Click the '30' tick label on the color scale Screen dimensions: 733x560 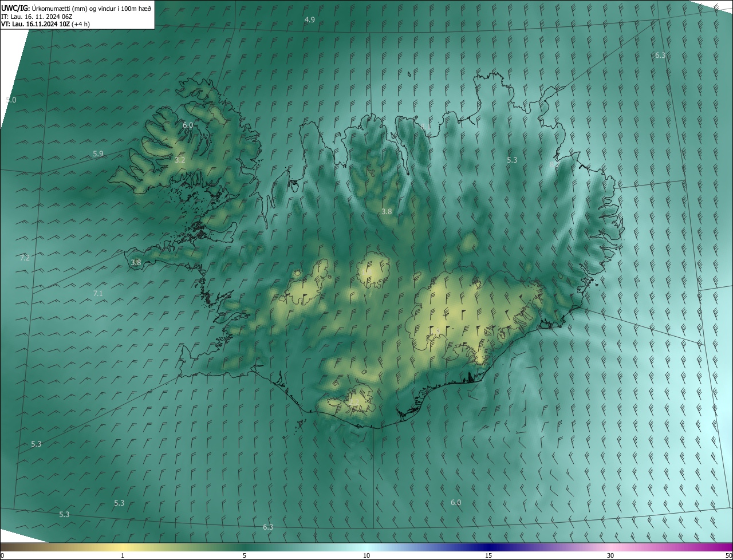(610, 555)
